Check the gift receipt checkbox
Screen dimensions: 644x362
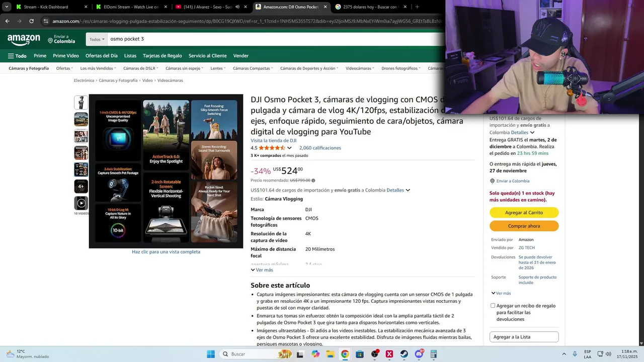[493, 306]
